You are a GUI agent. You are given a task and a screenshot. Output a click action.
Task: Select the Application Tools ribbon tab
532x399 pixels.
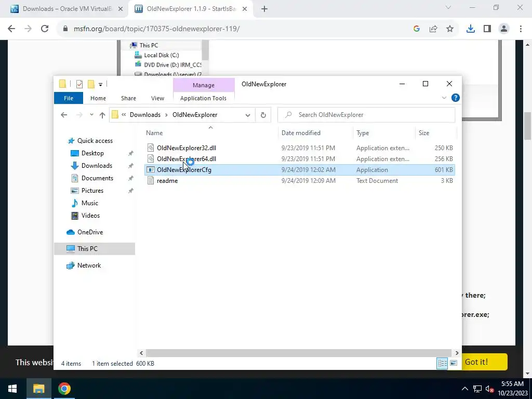(203, 98)
